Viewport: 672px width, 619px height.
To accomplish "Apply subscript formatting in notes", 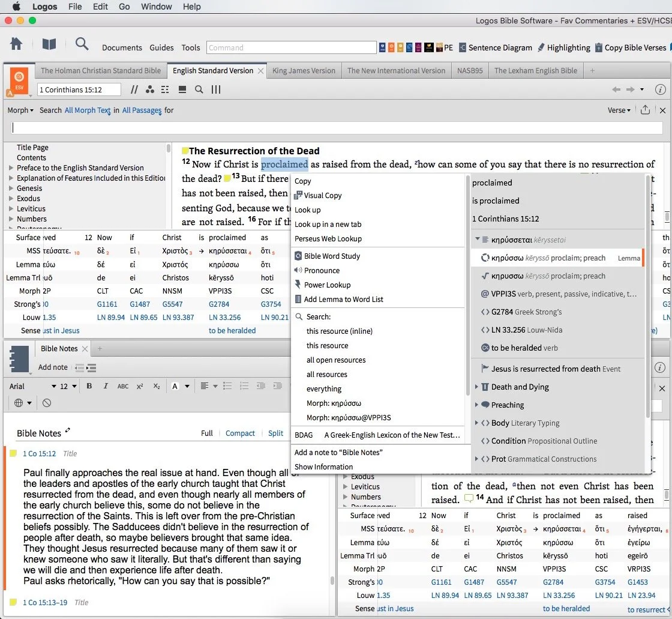I will point(157,386).
